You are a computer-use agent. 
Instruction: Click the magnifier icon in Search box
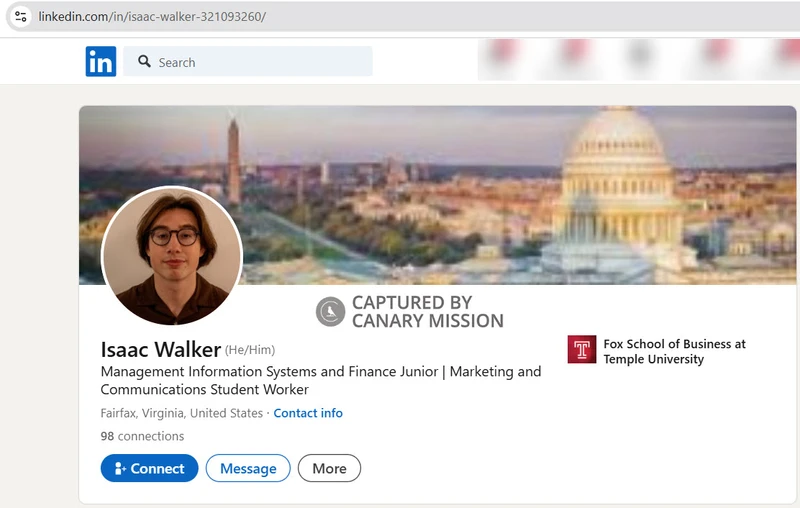(145, 62)
